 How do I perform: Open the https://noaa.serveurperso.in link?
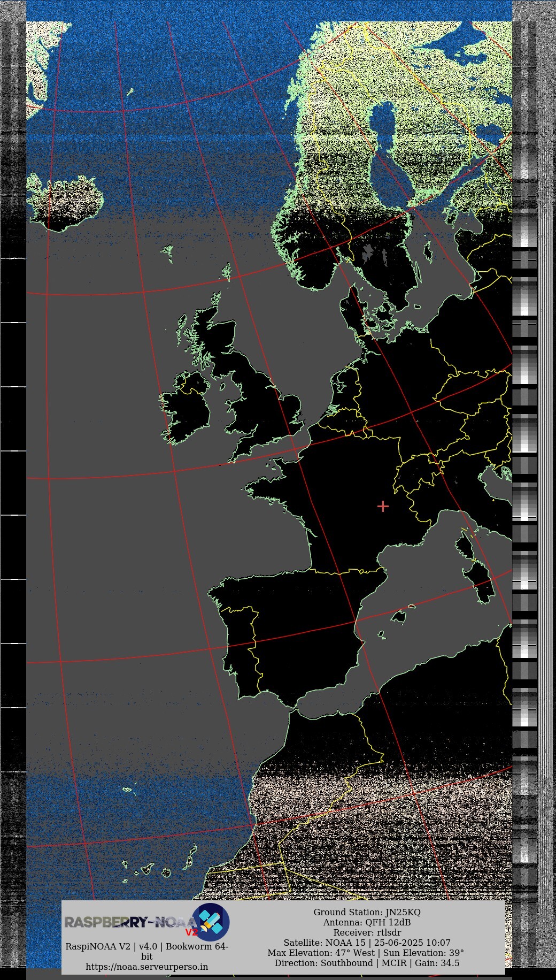147,967
